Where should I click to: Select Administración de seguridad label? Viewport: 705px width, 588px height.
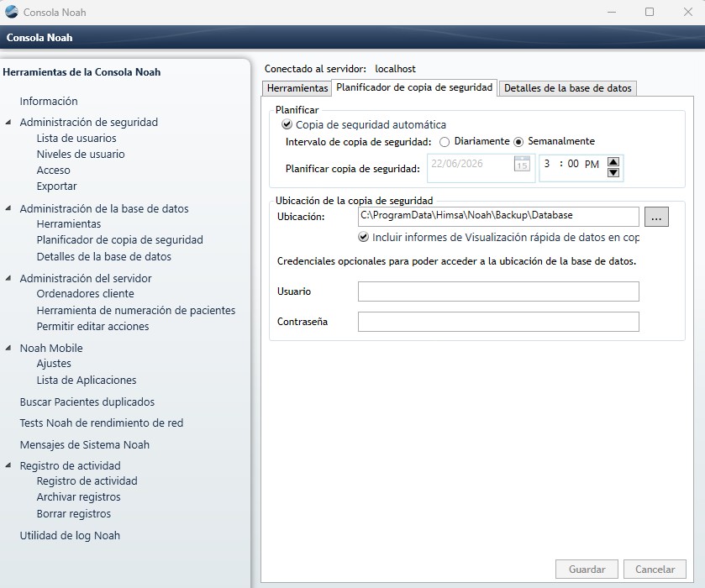pyautogui.click(x=88, y=122)
